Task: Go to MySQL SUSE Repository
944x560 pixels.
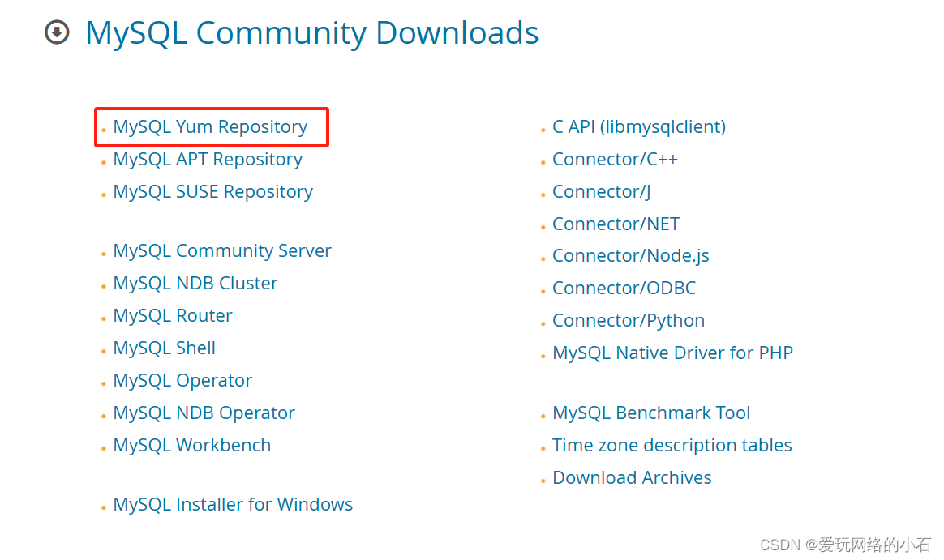Action: click(x=213, y=192)
